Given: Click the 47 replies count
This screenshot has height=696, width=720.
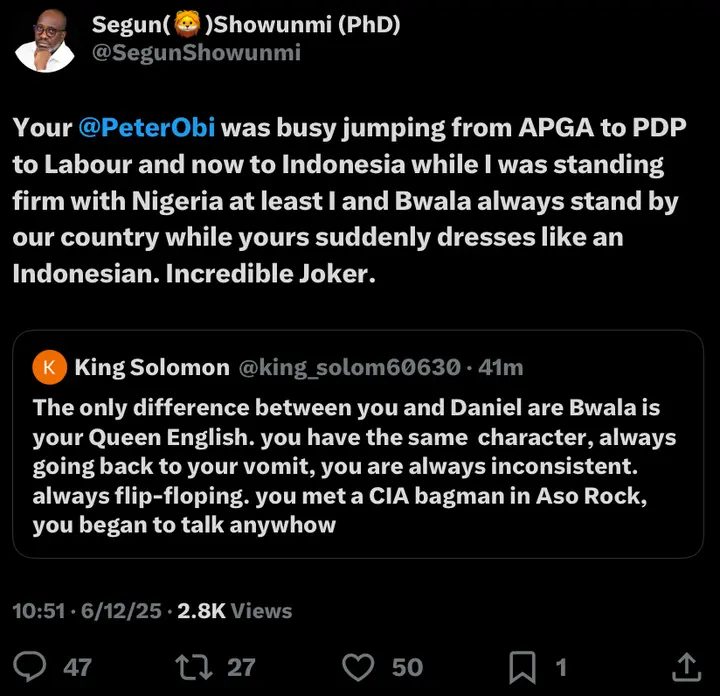Looking at the screenshot, I should 77,667.
